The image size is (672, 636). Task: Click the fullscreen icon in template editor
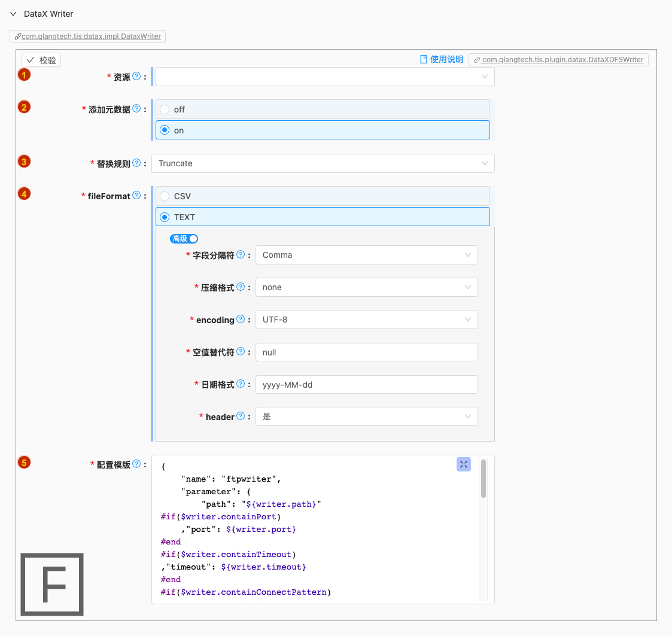click(x=464, y=464)
